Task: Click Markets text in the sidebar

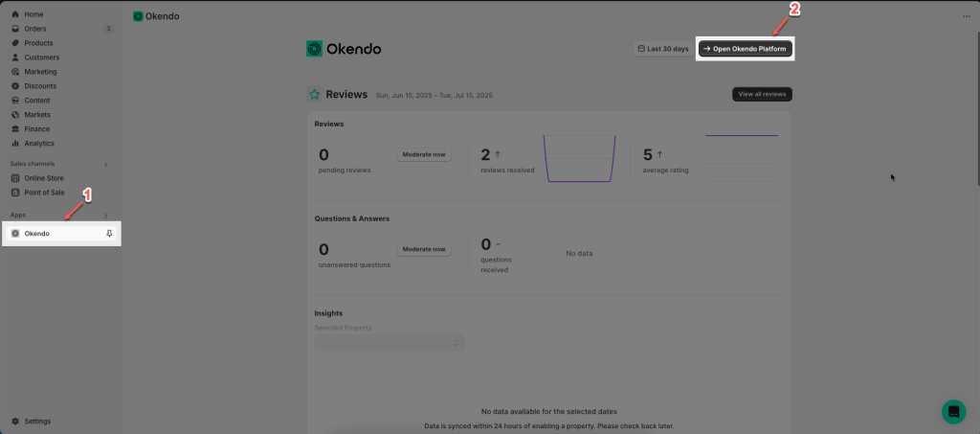Action: (x=37, y=114)
